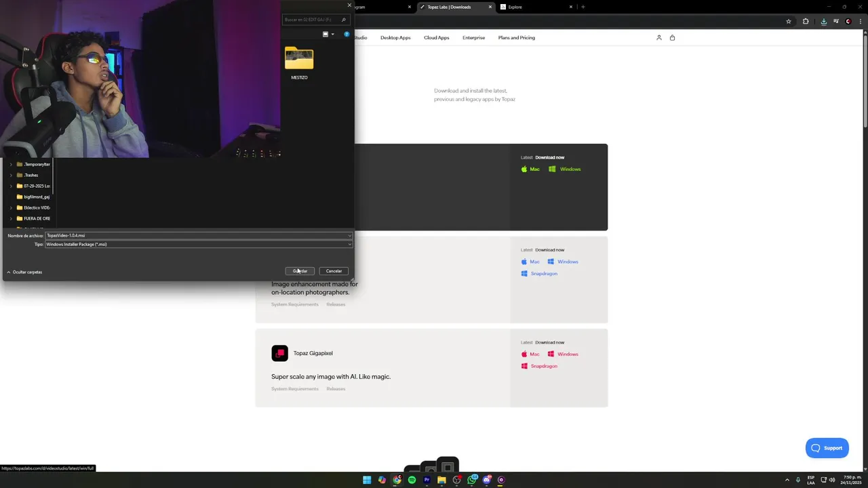The height and width of the screenshot is (488, 868).
Task: Open Spotify from the taskbar
Action: pyautogui.click(x=412, y=480)
